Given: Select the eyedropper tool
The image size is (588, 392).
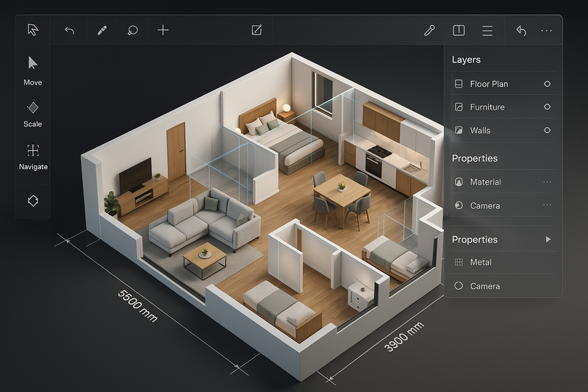Looking at the screenshot, I should (x=430, y=30).
